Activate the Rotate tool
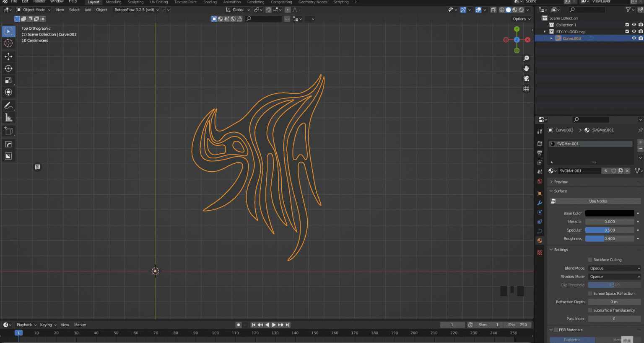This screenshot has height=343, width=644. 9,68
